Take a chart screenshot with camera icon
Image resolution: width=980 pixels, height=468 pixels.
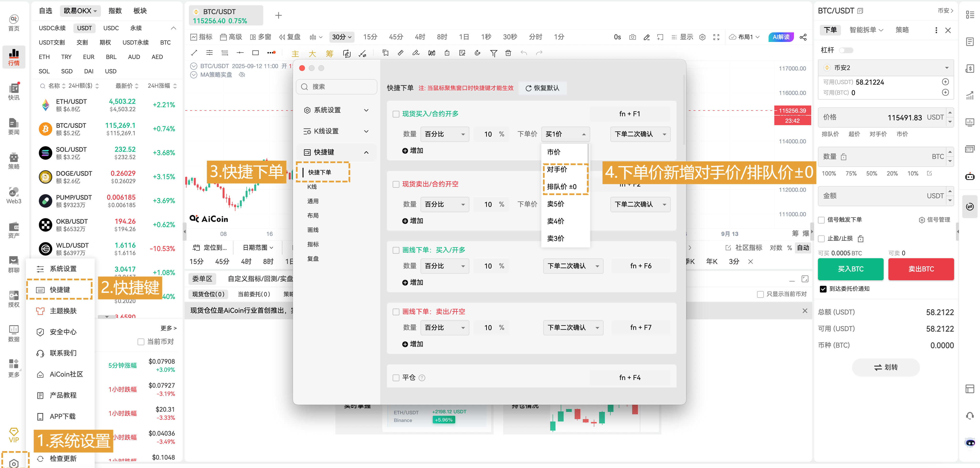click(x=632, y=37)
